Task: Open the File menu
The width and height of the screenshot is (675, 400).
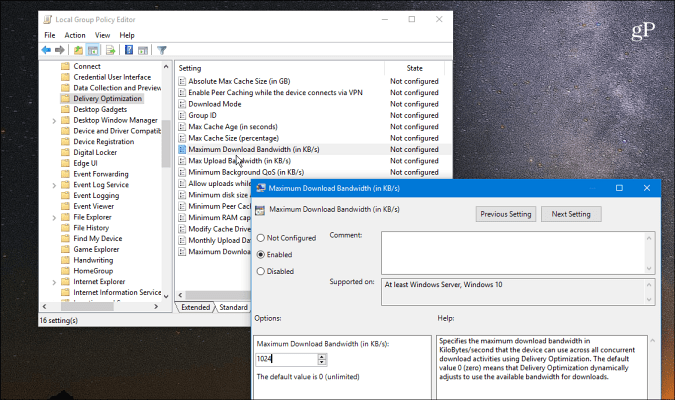Action: click(x=50, y=35)
